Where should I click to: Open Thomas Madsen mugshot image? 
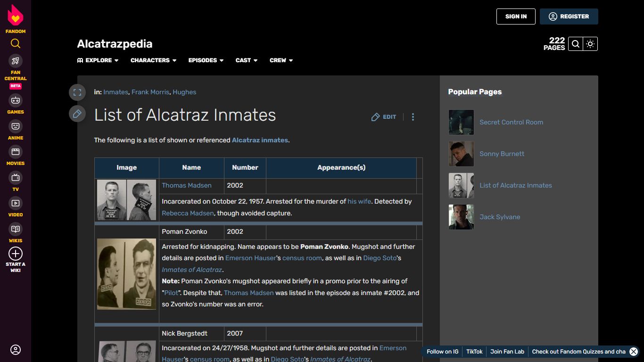point(126,200)
